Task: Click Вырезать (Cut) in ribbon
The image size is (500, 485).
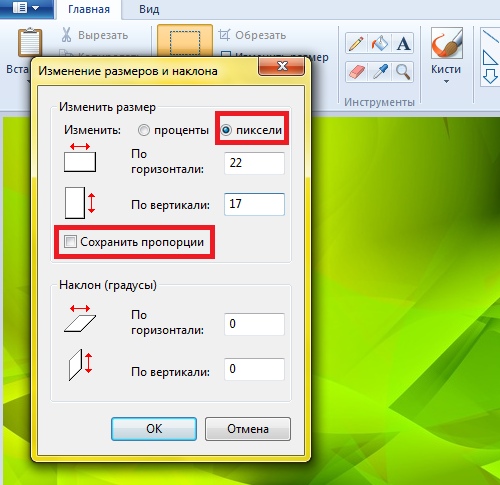Action: 95,35
